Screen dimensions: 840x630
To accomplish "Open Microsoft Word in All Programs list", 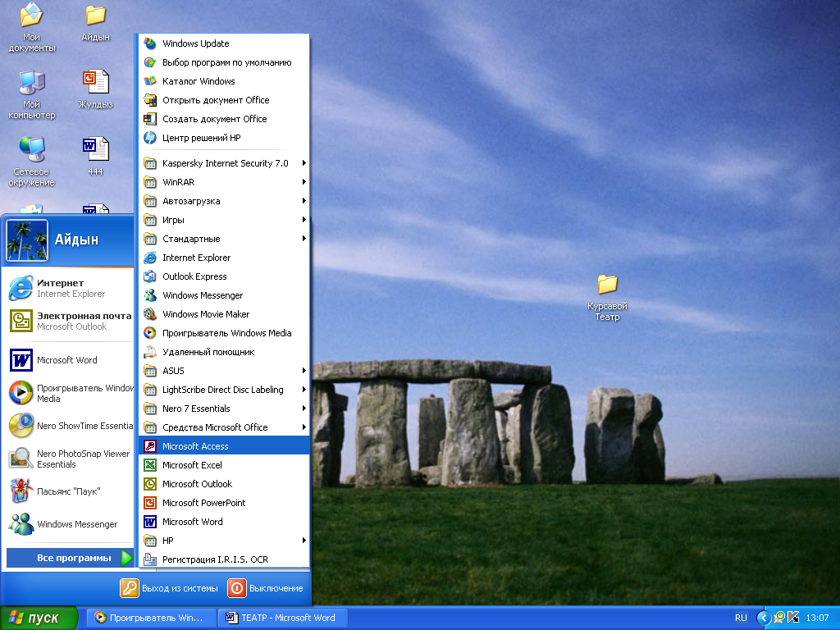I will (224, 521).
